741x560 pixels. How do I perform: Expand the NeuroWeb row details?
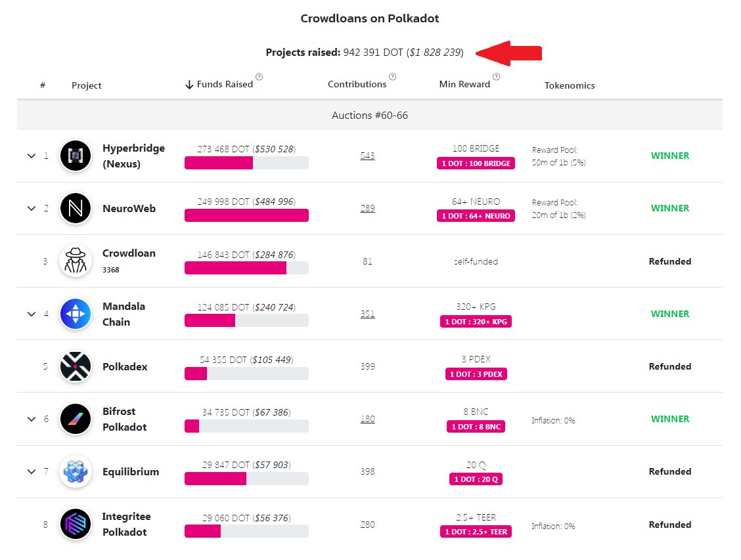[x=31, y=209]
